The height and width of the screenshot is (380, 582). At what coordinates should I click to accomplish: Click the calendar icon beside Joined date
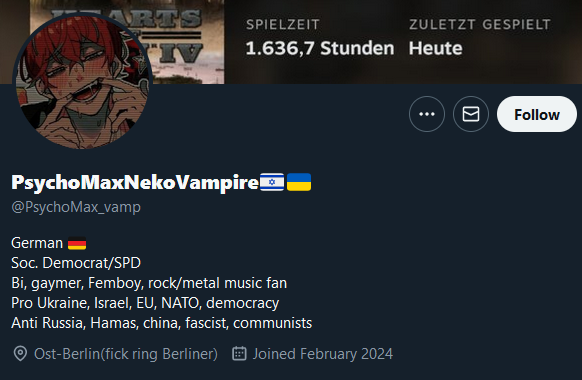[x=239, y=354]
